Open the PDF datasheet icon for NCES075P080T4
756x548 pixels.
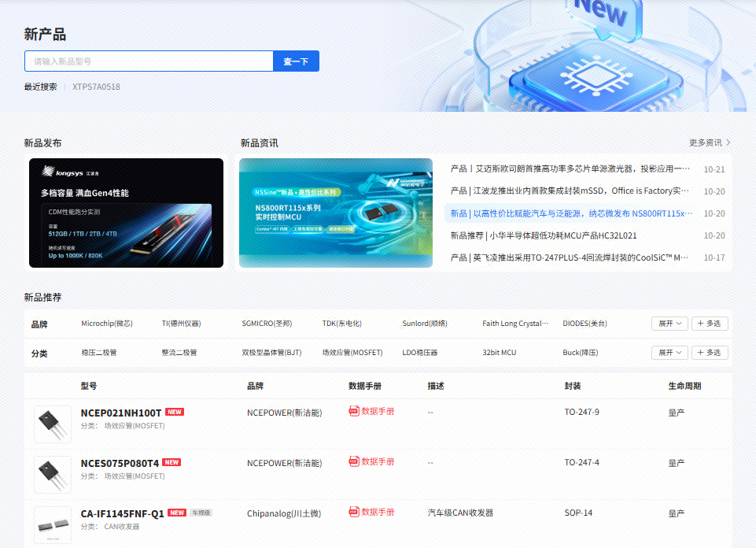click(x=354, y=461)
